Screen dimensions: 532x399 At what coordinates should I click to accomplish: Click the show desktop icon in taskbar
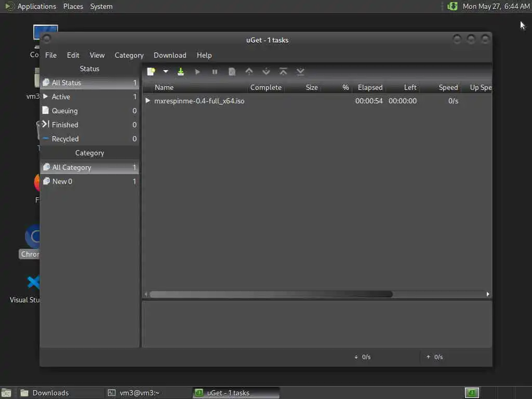(x=6, y=393)
